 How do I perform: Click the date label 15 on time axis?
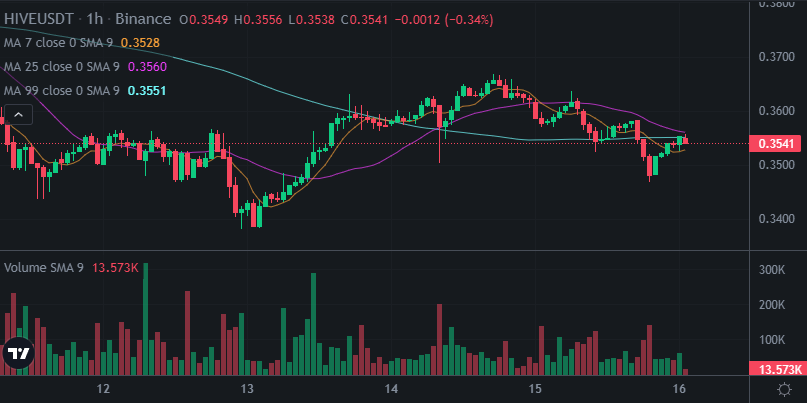pyautogui.click(x=535, y=388)
